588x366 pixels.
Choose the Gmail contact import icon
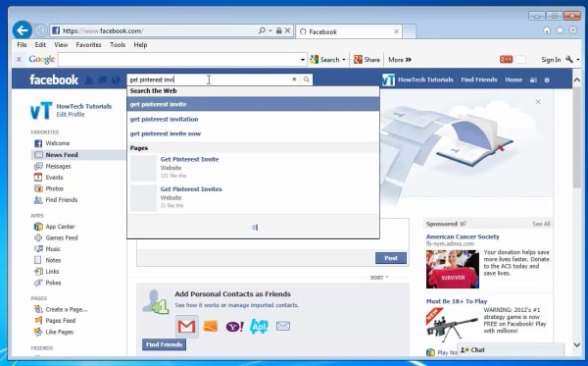click(187, 326)
